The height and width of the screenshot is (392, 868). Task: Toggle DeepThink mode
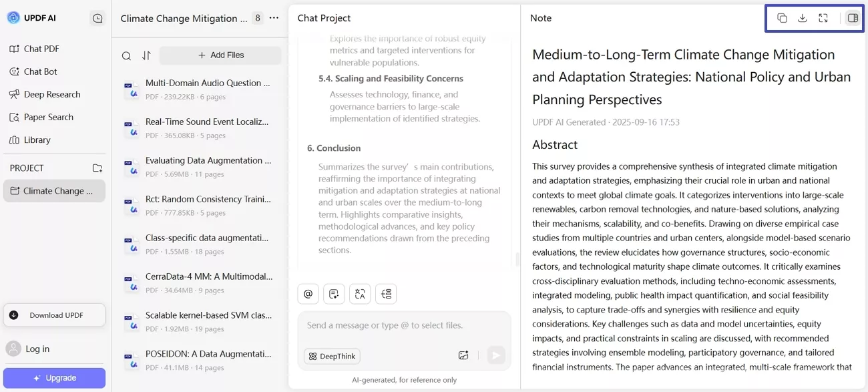point(332,356)
